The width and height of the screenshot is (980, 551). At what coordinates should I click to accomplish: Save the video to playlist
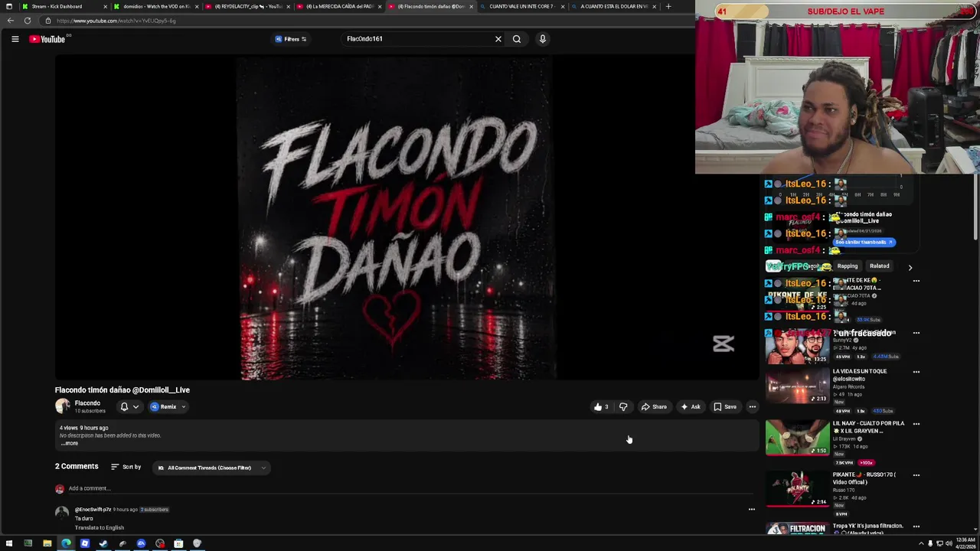tap(725, 407)
